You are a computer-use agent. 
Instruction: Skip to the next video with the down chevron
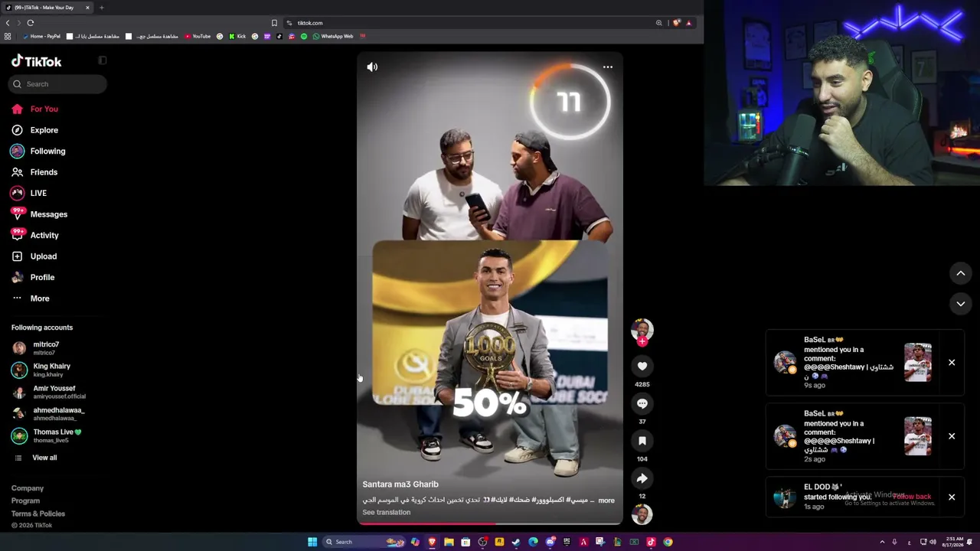(x=961, y=304)
